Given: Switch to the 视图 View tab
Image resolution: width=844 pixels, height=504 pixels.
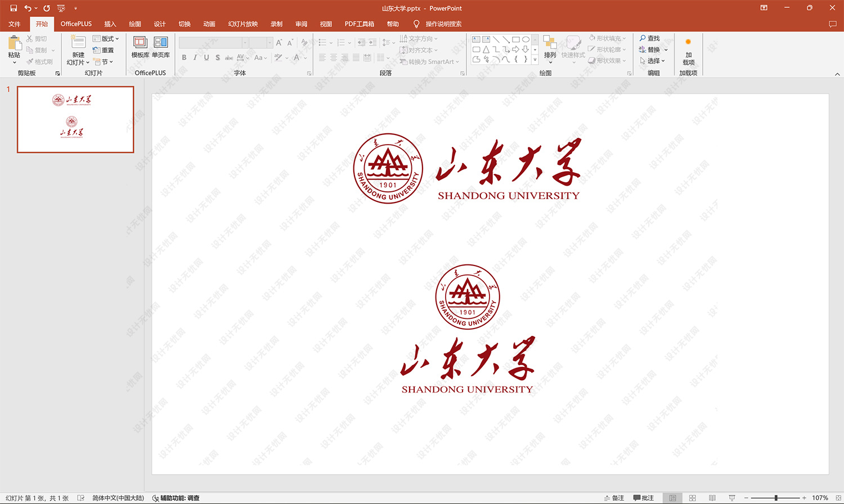Looking at the screenshot, I should click(x=326, y=24).
